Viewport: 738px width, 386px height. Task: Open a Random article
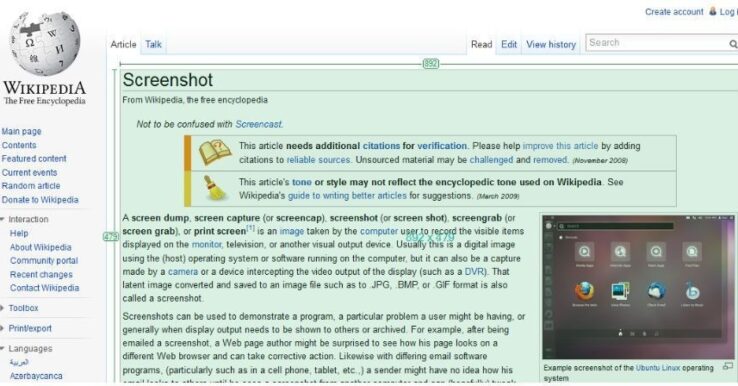[31, 186]
